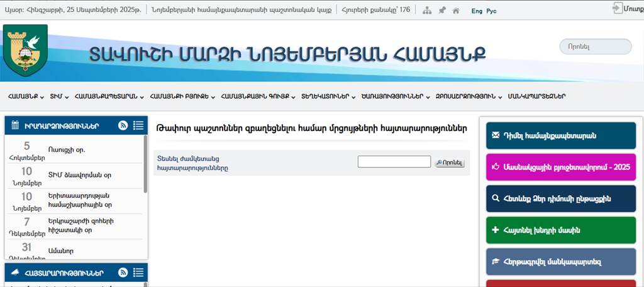Expand the ՀԱՄԱՅՆՔ dropdown menu
Image resolution: width=644 pixels, height=287 pixels.
(26, 96)
